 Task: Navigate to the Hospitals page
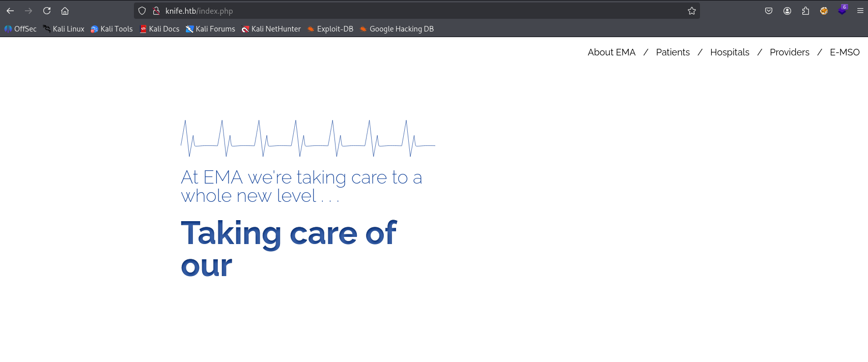(730, 52)
